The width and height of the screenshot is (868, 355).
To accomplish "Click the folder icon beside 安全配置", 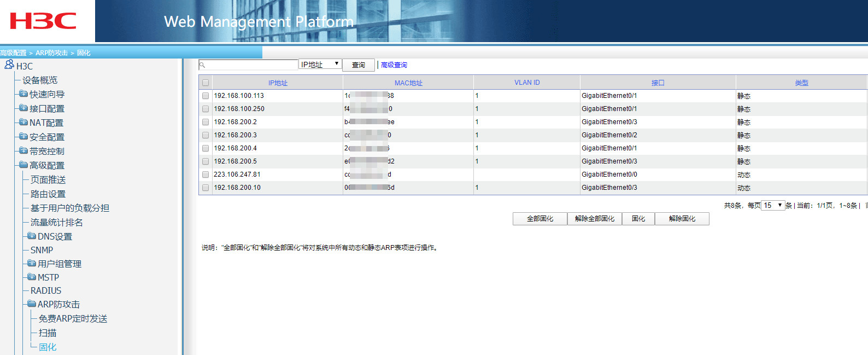I will click(24, 136).
